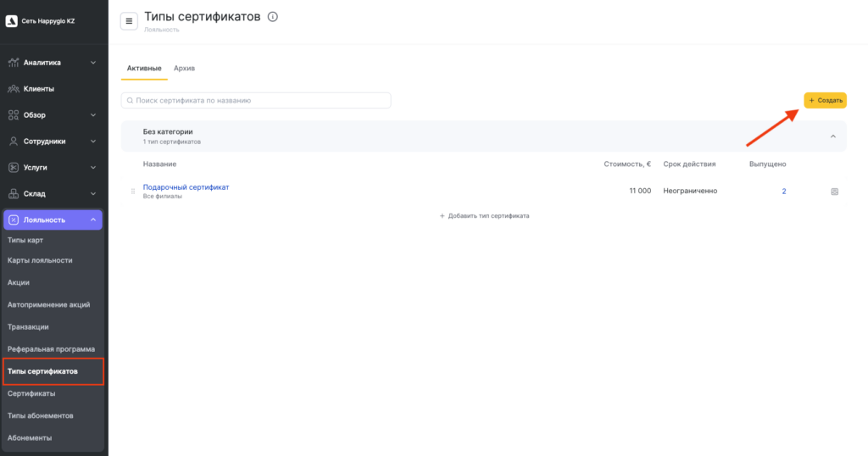This screenshot has width=868, height=456.
Task: Select the Активные tab
Action: (x=144, y=68)
